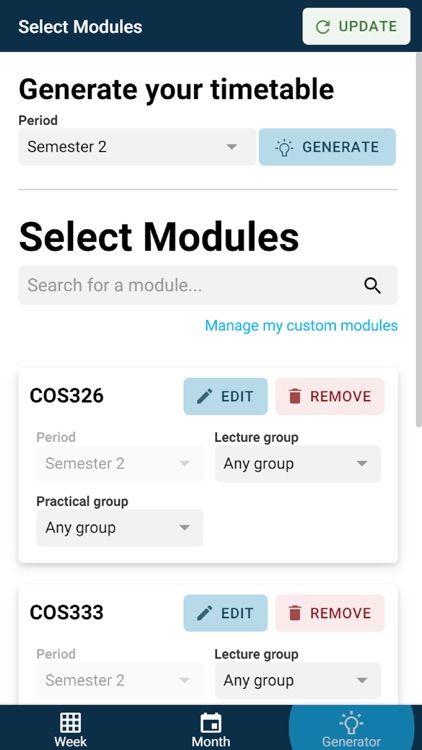
Task: Open the Month calendar view
Action: click(211, 729)
